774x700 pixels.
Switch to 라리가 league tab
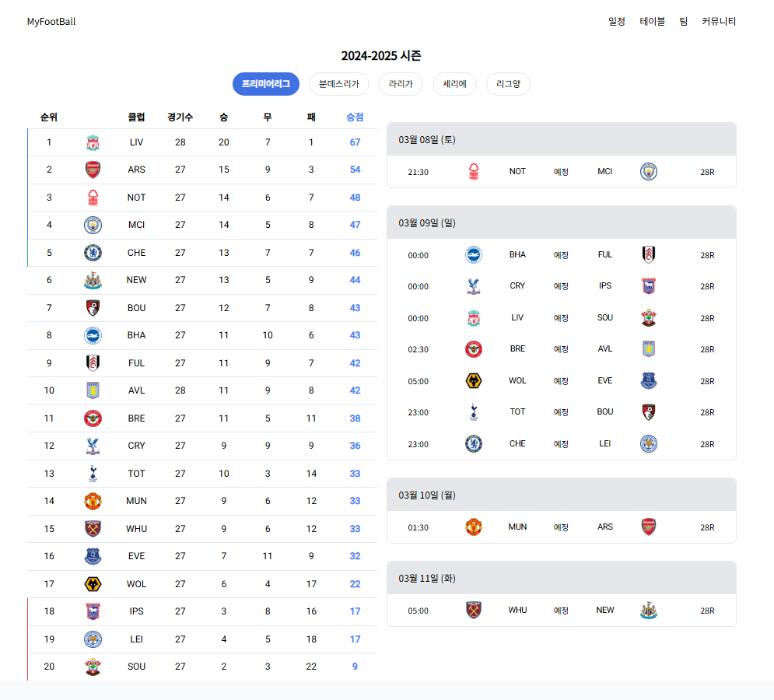pyautogui.click(x=401, y=84)
